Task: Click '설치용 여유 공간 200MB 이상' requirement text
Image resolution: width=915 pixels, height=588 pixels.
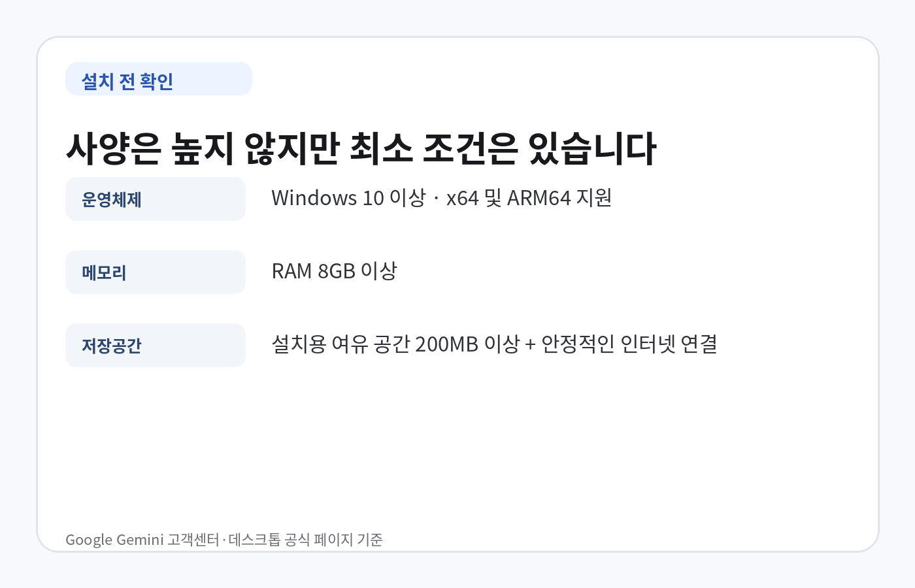Action: click(395, 344)
